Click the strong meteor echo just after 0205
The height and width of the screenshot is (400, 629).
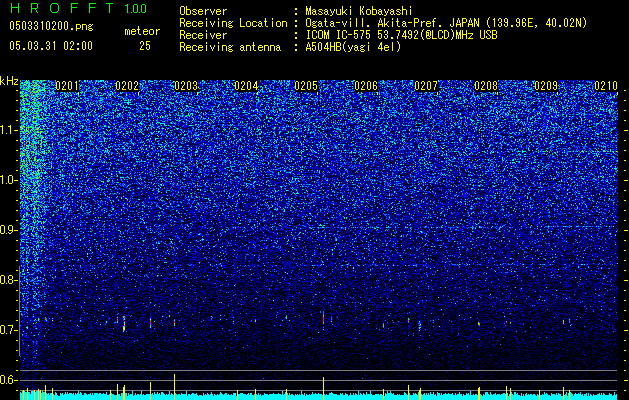pyautogui.click(x=323, y=319)
